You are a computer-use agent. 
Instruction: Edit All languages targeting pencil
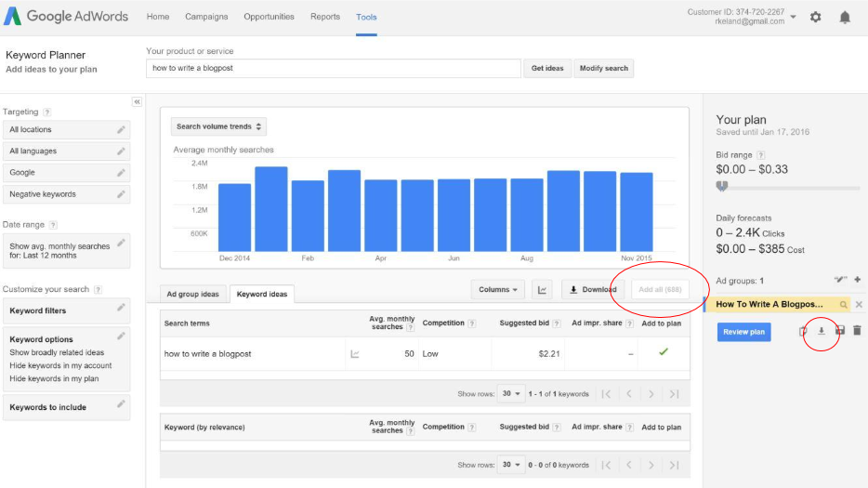point(121,152)
